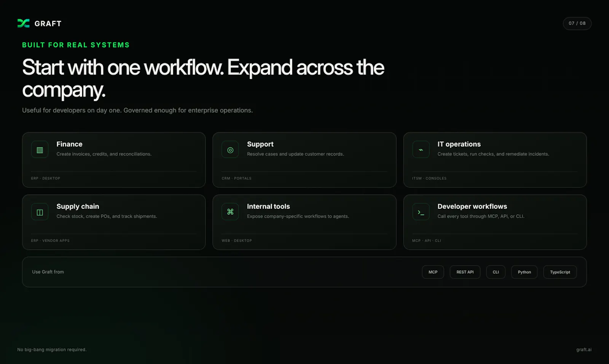Click 'Check stock, create POs' description
The height and width of the screenshot is (364, 609).
[107, 216]
